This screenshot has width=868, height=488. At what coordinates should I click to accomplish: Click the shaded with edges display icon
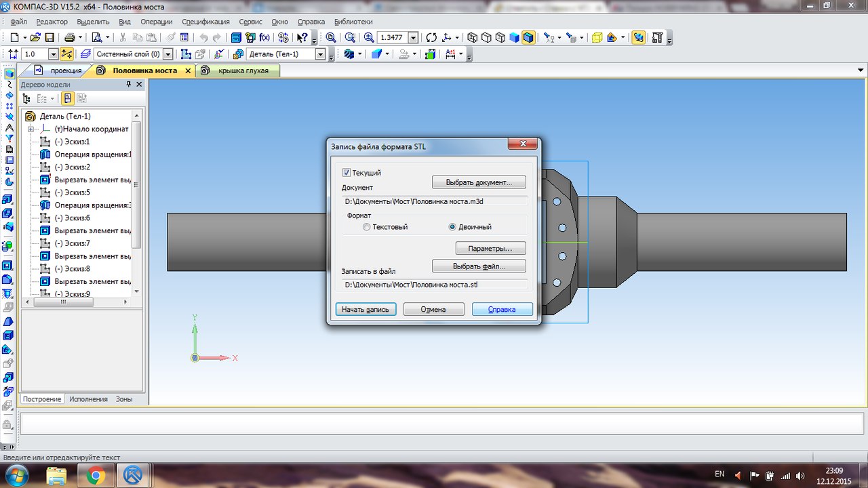(x=528, y=38)
